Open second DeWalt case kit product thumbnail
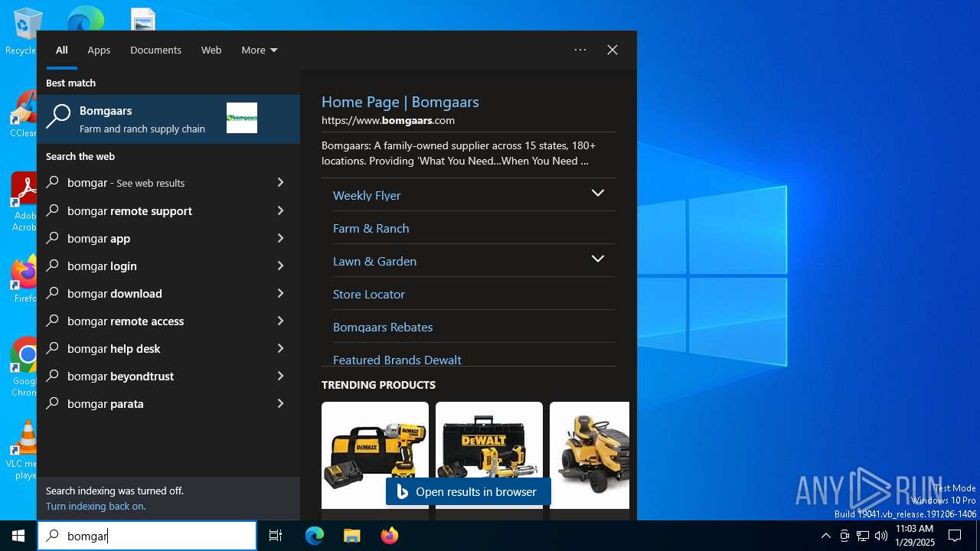The width and height of the screenshot is (980, 551). (489, 455)
